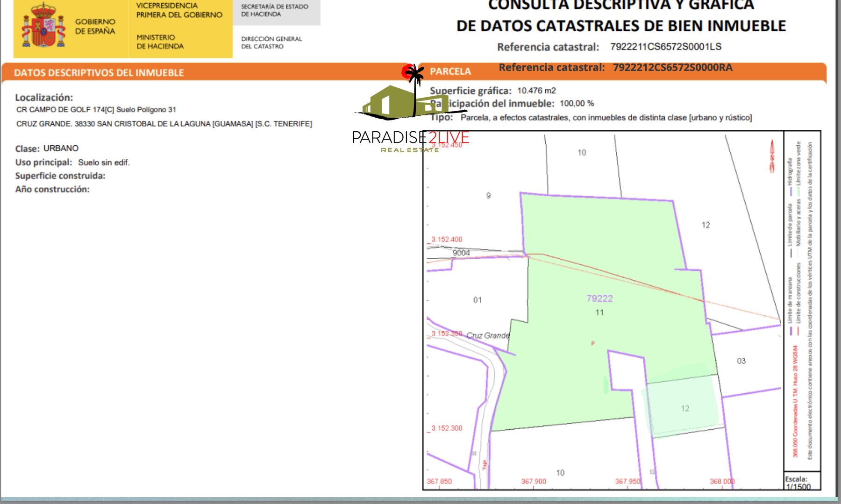Select the 'Parcela, a efectos catastrales' type description
This screenshot has width=841, height=504.
pyautogui.click(x=606, y=118)
